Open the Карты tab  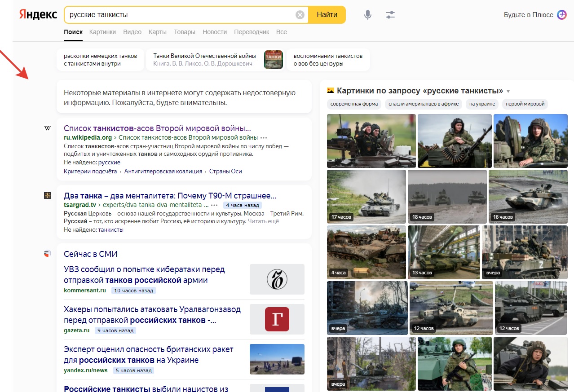[x=158, y=32]
